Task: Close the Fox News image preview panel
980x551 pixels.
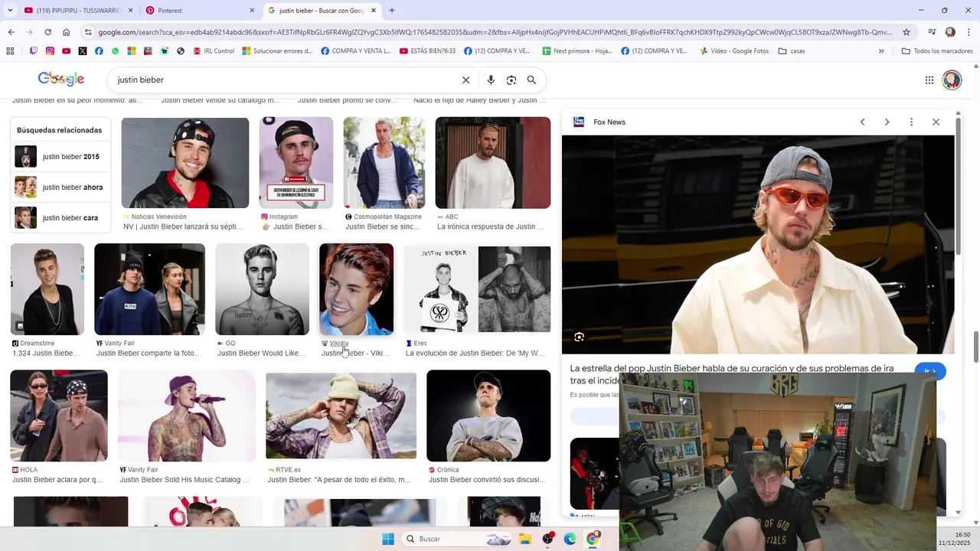Action: coord(936,122)
